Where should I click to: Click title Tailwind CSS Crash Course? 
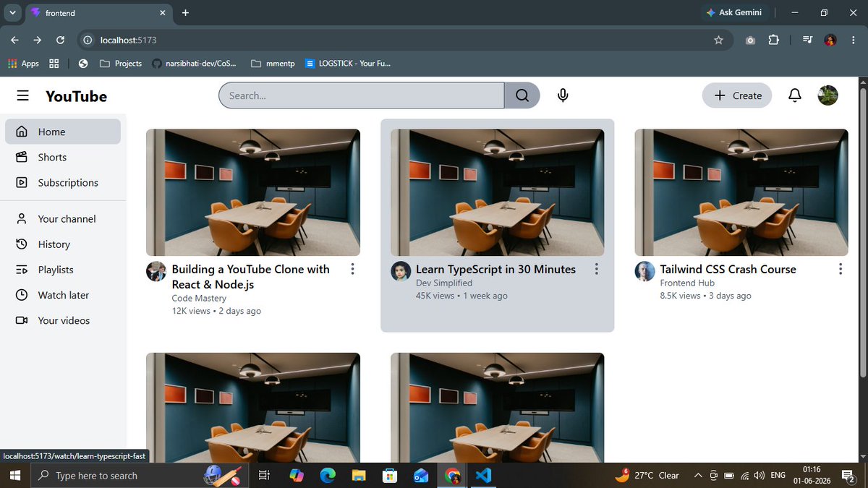728,269
